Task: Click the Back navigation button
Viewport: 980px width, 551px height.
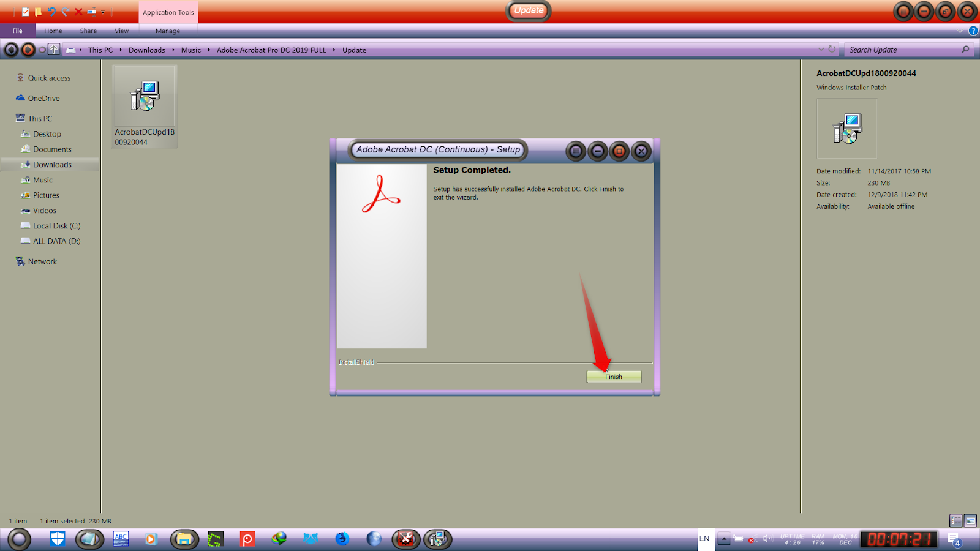Action: 10,50
